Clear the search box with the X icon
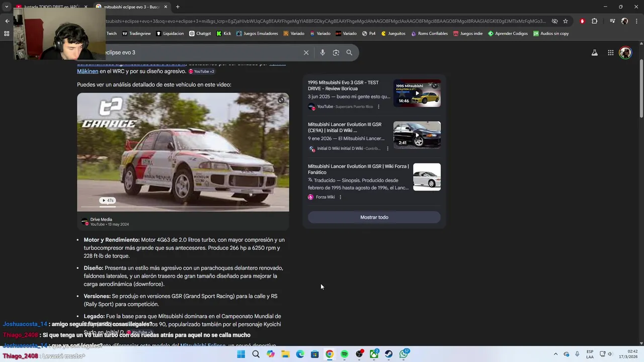This screenshot has height=362, width=644. click(306, 52)
